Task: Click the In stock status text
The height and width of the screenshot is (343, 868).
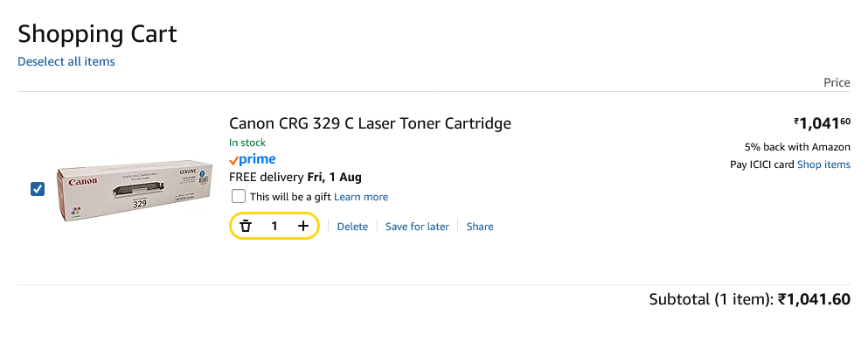Action: click(x=247, y=143)
